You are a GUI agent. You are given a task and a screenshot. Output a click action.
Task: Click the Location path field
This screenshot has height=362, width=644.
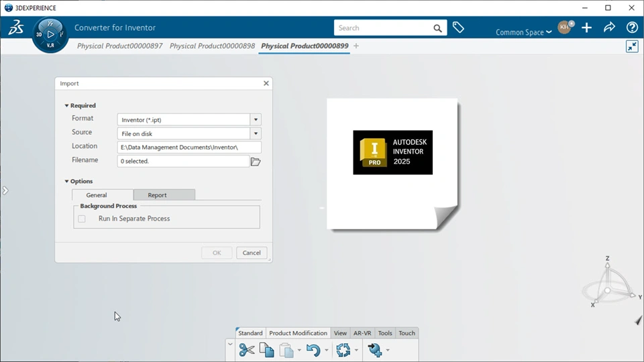189,147
